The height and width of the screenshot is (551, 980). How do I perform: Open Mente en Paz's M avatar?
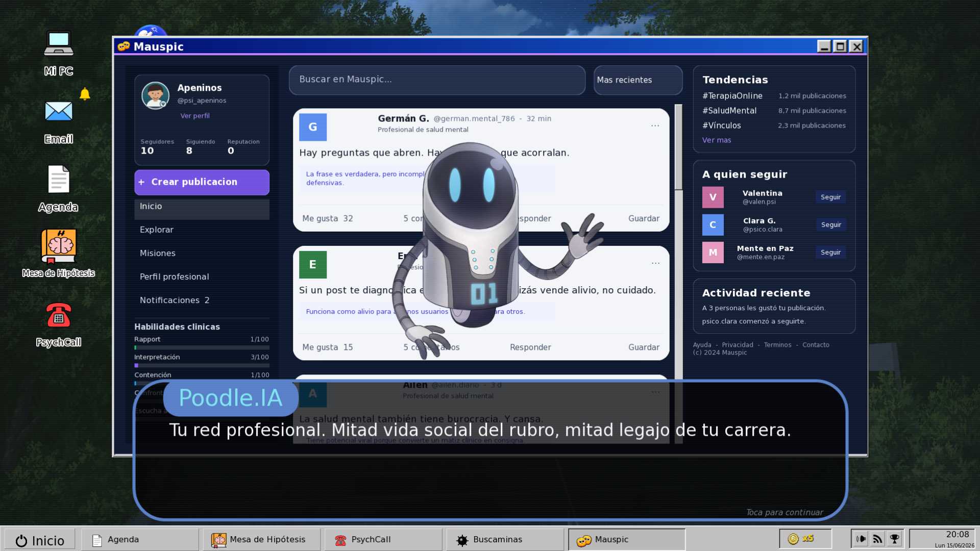(x=713, y=252)
